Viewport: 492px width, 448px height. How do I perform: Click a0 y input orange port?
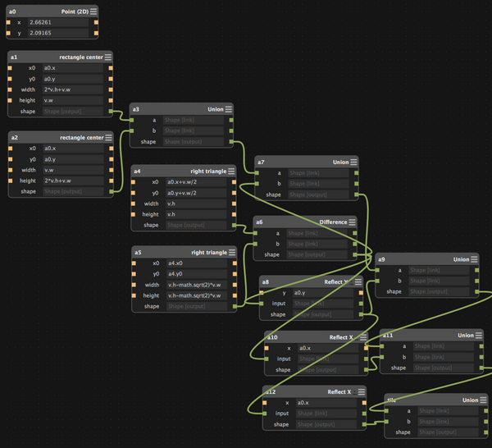pos(8,33)
